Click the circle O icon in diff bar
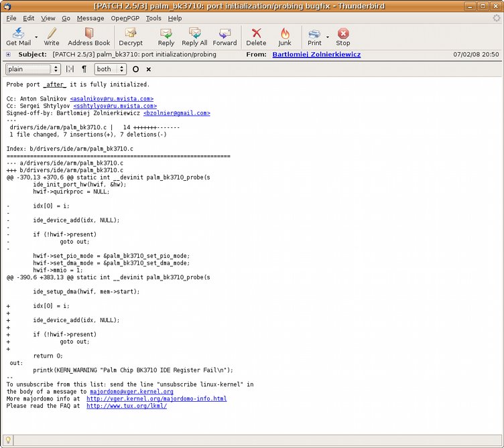 (x=135, y=69)
